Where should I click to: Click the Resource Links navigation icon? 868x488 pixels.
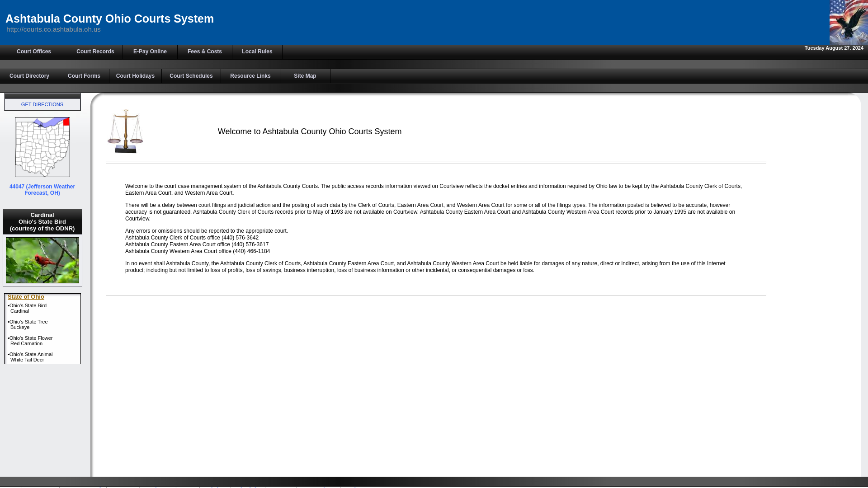click(250, 75)
